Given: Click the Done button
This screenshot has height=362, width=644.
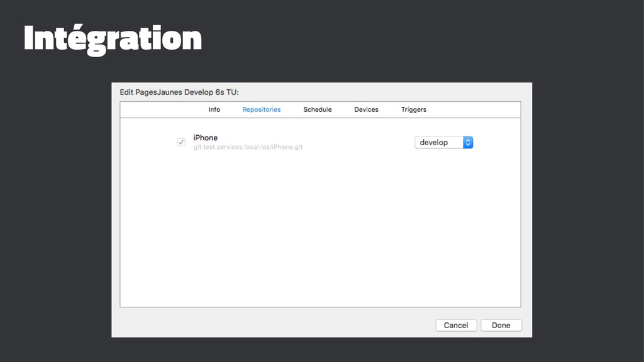Looking at the screenshot, I should click(x=501, y=325).
